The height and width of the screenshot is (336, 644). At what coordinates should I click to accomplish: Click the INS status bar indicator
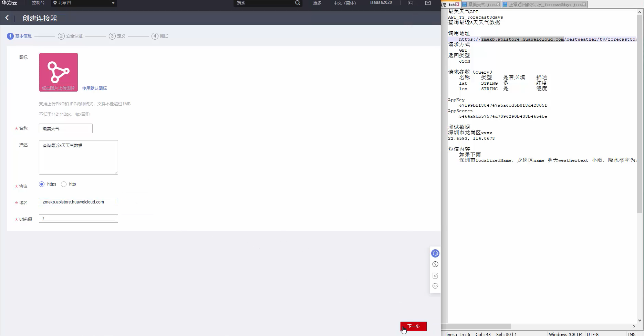pyautogui.click(x=632, y=334)
